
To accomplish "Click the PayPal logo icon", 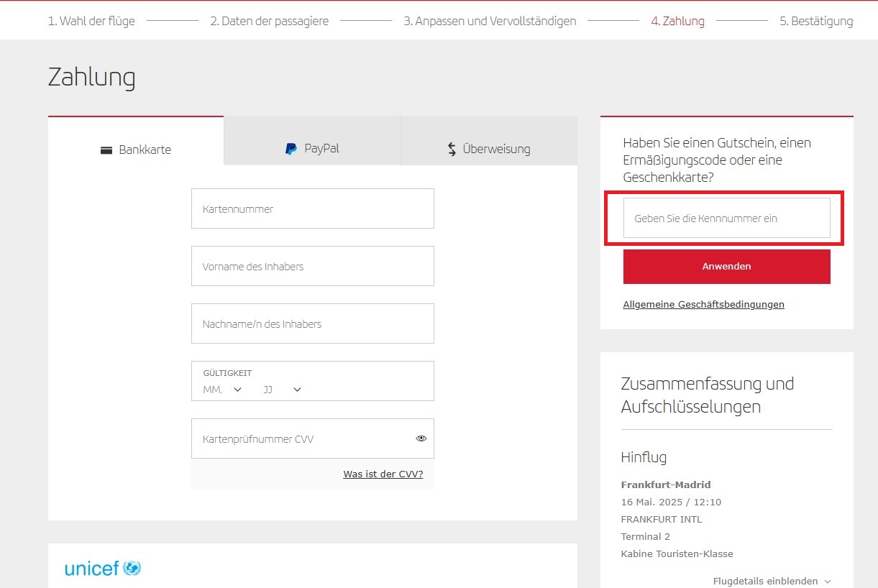I will pyautogui.click(x=291, y=149).
